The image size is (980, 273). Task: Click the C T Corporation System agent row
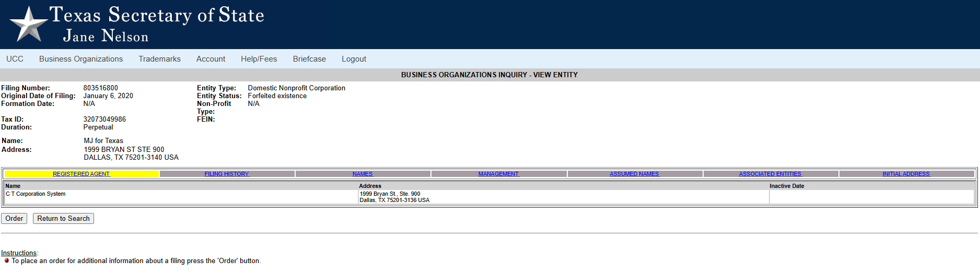click(36, 194)
